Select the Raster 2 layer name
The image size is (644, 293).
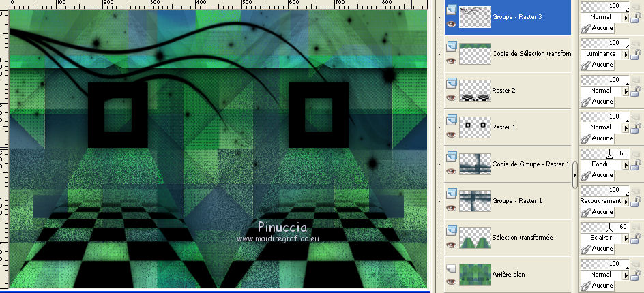504,90
